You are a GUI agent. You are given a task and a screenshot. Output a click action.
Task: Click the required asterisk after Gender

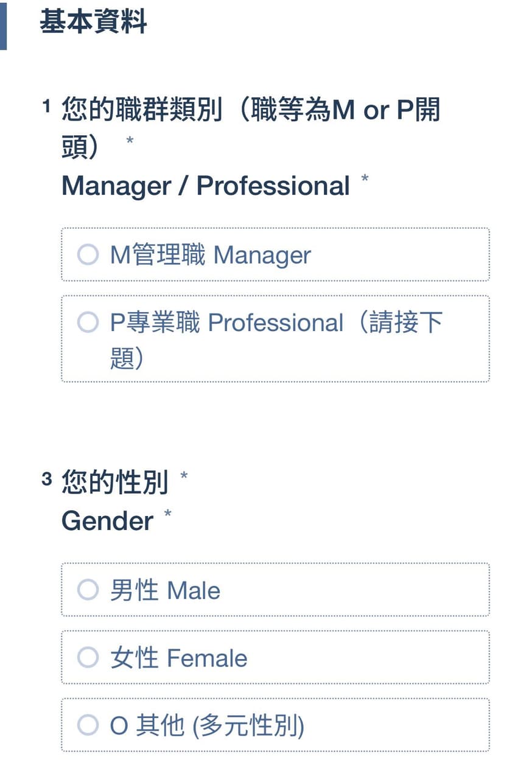coord(168,514)
